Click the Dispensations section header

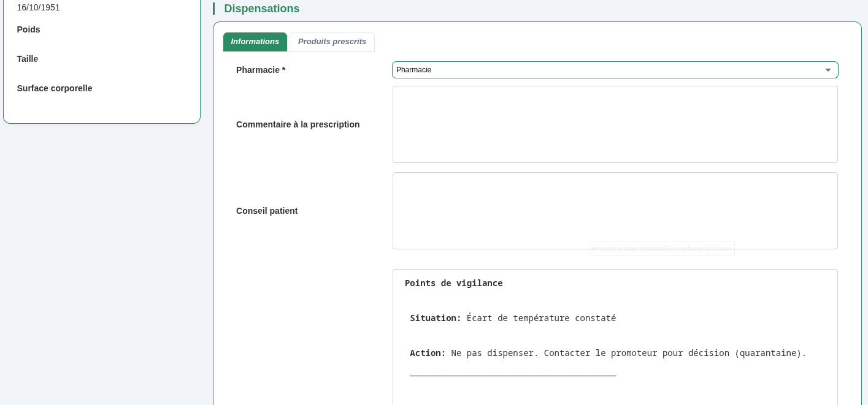click(262, 9)
